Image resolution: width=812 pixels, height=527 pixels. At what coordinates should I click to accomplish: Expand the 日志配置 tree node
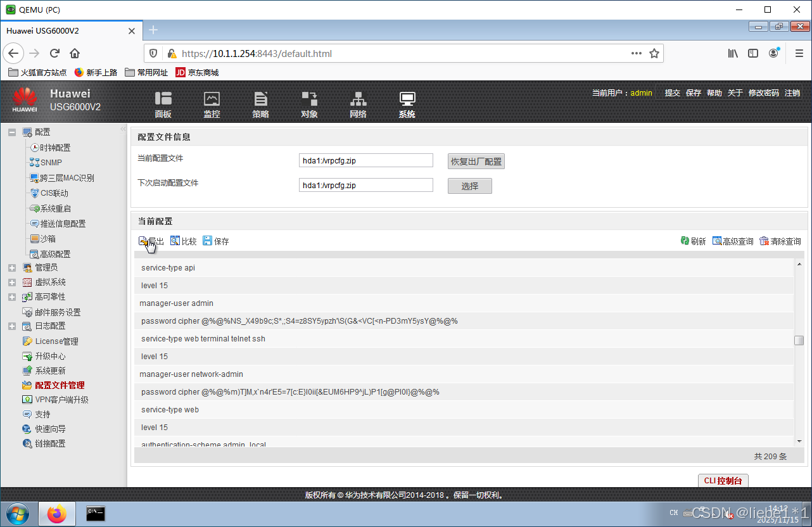coord(12,326)
